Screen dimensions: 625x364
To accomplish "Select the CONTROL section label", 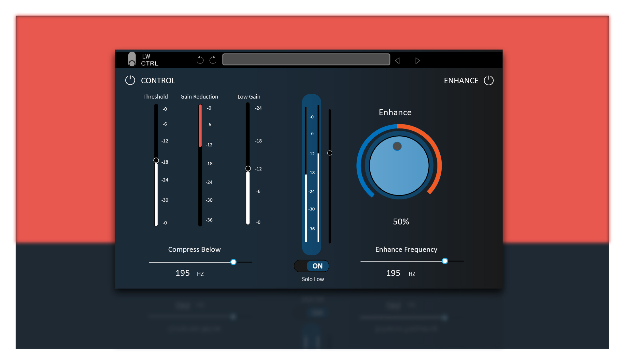I will tap(158, 80).
